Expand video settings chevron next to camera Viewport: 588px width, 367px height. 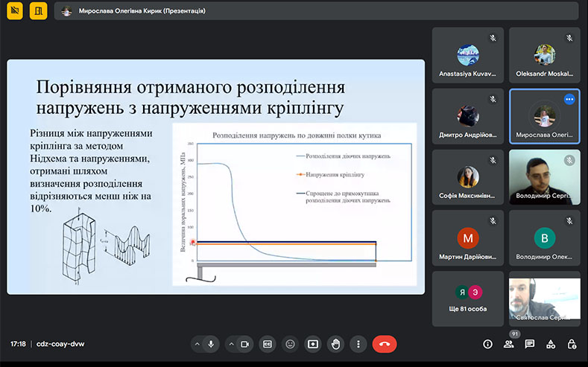point(230,344)
